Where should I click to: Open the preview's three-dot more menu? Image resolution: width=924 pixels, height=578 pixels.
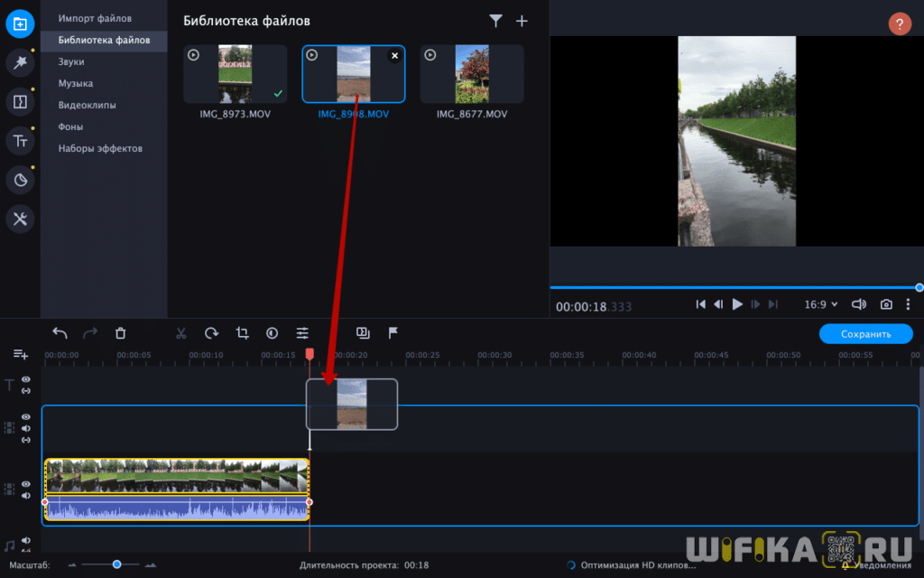(908, 304)
